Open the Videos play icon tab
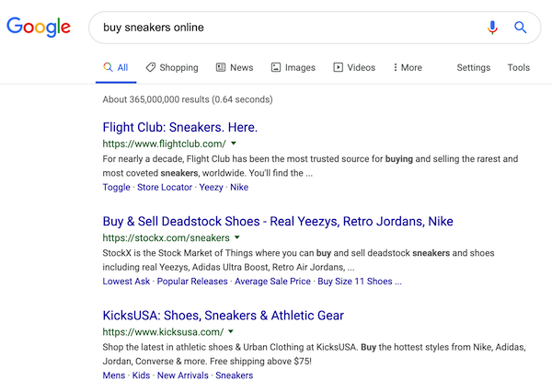Screen dimensions: 552x392 pyautogui.click(x=338, y=67)
